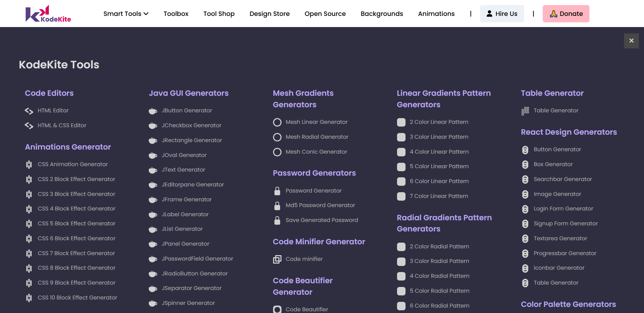Open CSS 2 Block Effect Generator link

76,179
